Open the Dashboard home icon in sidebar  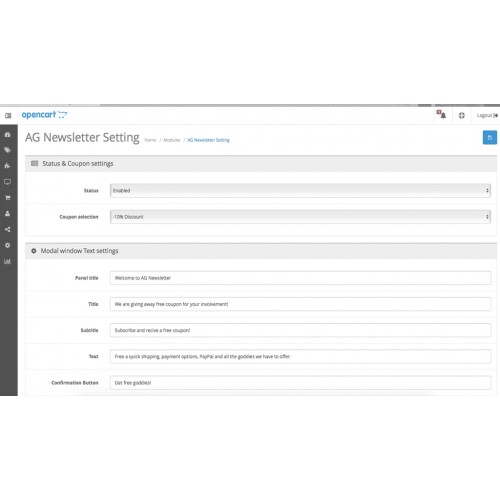tap(7, 135)
